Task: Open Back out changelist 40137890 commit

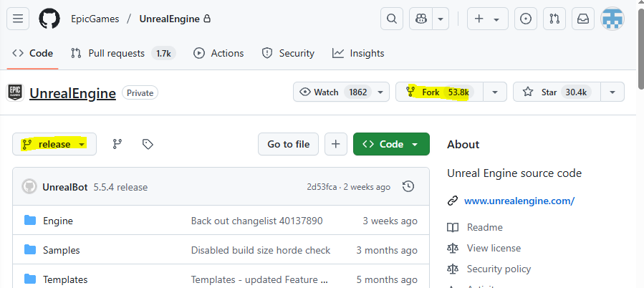Action: coord(256,221)
